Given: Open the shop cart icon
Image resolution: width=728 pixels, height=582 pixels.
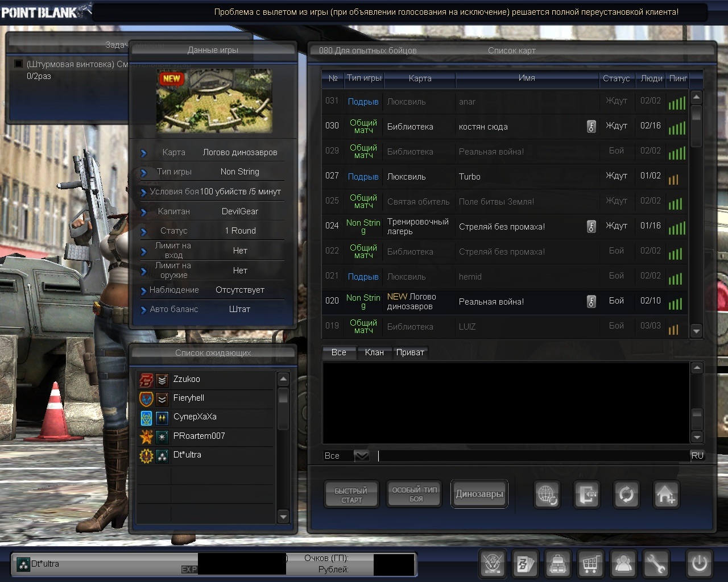Looking at the screenshot, I should pyautogui.click(x=590, y=564).
